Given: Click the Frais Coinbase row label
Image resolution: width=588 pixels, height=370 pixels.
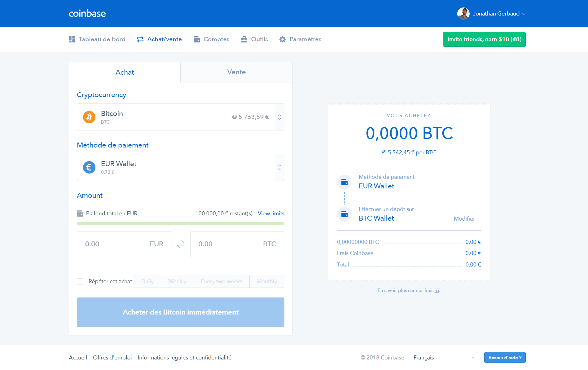Looking at the screenshot, I should click(x=355, y=253).
